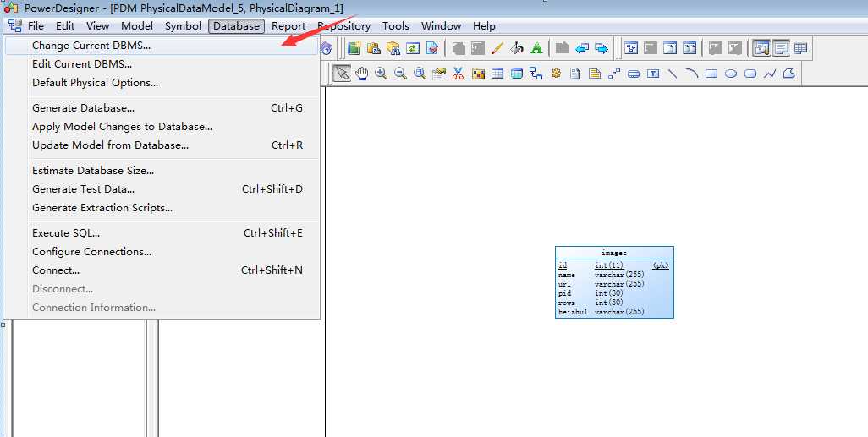Select the Procedure gear tool
868x437 pixels.
[556, 73]
